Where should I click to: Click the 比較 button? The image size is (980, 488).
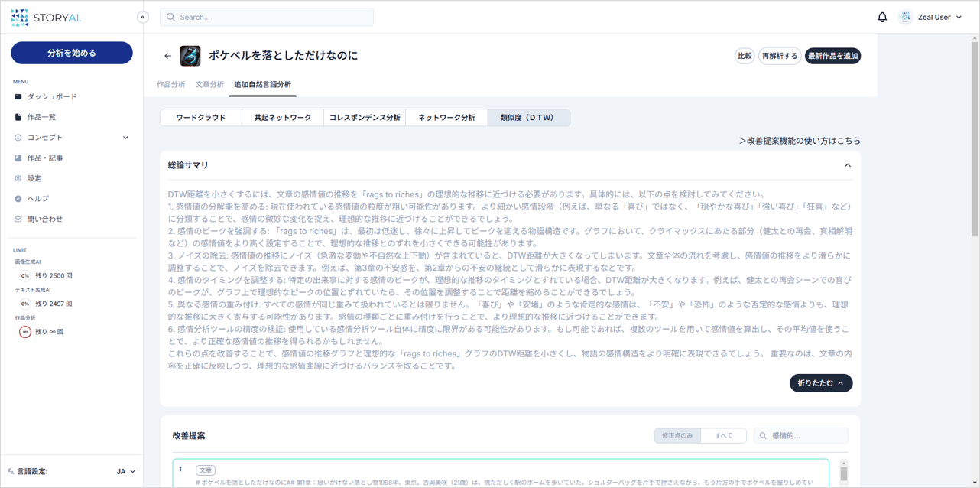click(x=745, y=56)
